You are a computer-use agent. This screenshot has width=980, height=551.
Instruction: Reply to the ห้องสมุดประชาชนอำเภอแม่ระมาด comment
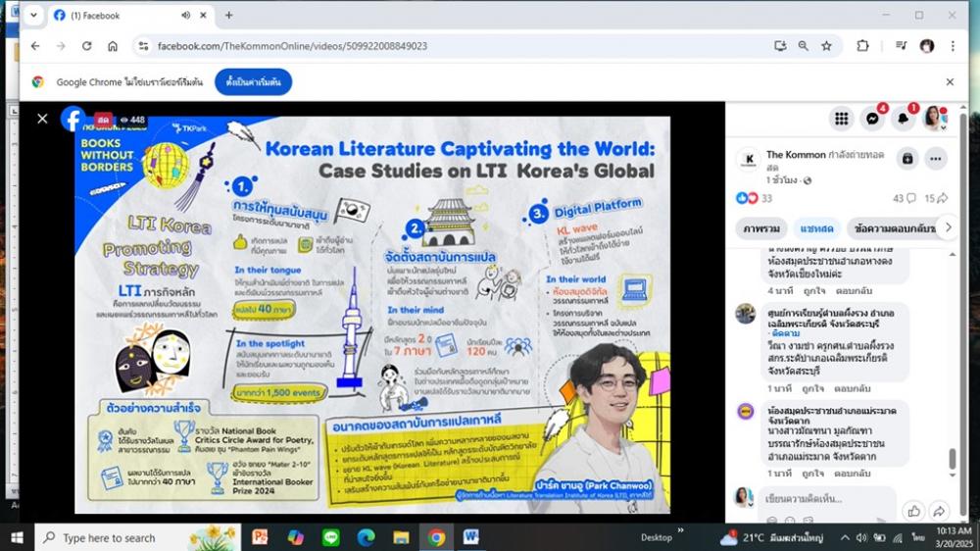click(852, 474)
